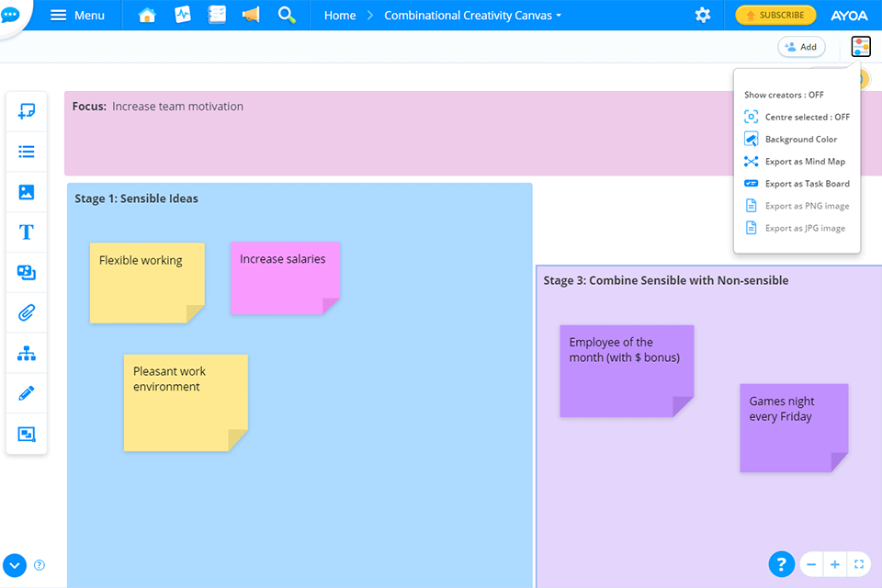882x588 pixels.
Task: Select the Text tool icon
Action: click(x=27, y=232)
